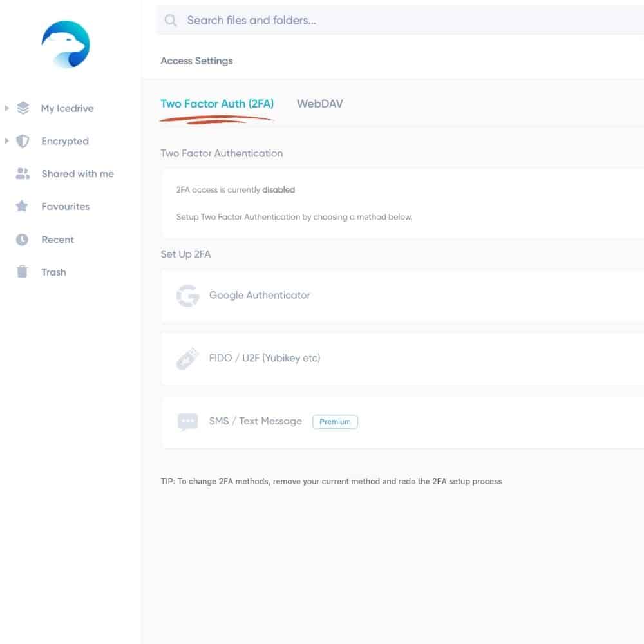Image resolution: width=644 pixels, height=644 pixels.
Task: Click the Search files and folders field
Action: pyautogui.click(x=401, y=20)
